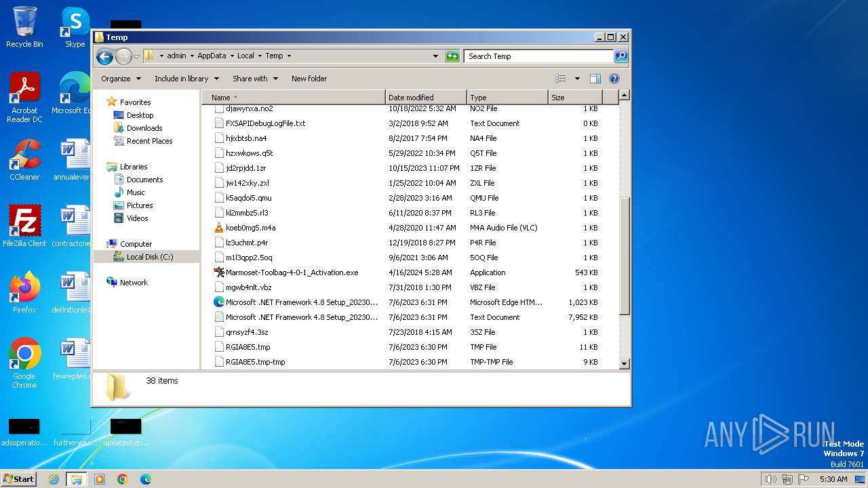The image size is (868, 488).
Task: Click the Explorer Forward arrow button
Action: point(123,56)
